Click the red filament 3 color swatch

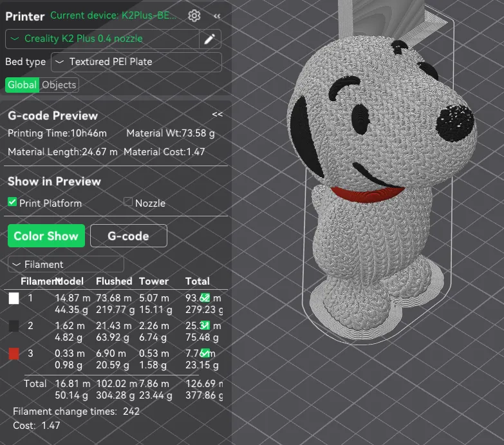[x=14, y=354]
